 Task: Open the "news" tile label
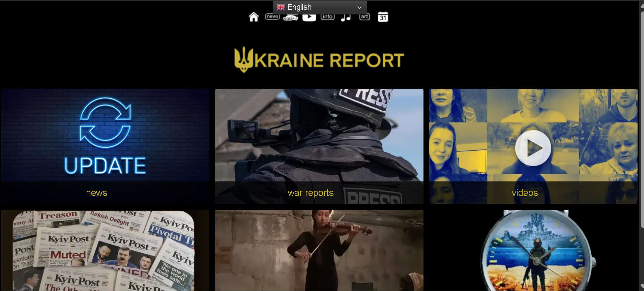click(96, 193)
